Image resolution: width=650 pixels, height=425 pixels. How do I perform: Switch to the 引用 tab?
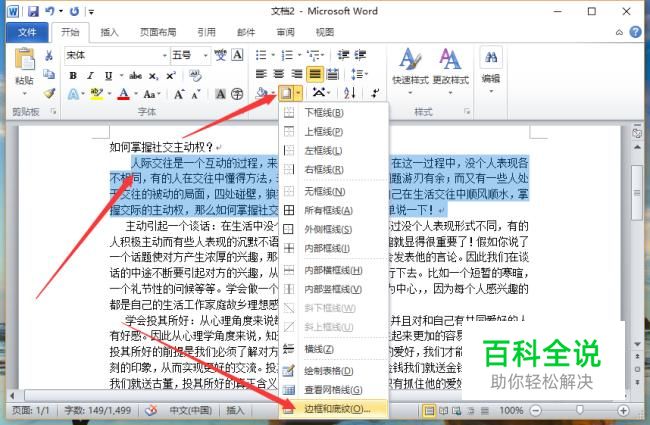(x=206, y=32)
